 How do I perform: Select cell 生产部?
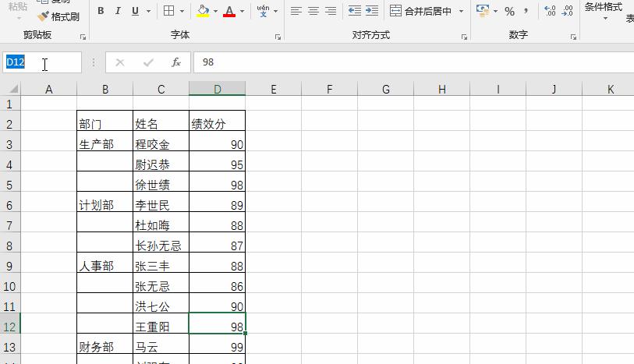104,141
